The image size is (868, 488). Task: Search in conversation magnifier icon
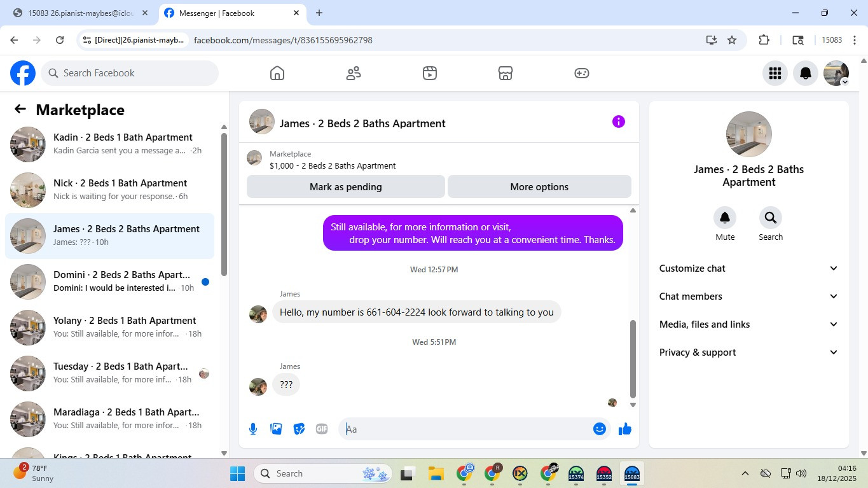tap(771, 218)
